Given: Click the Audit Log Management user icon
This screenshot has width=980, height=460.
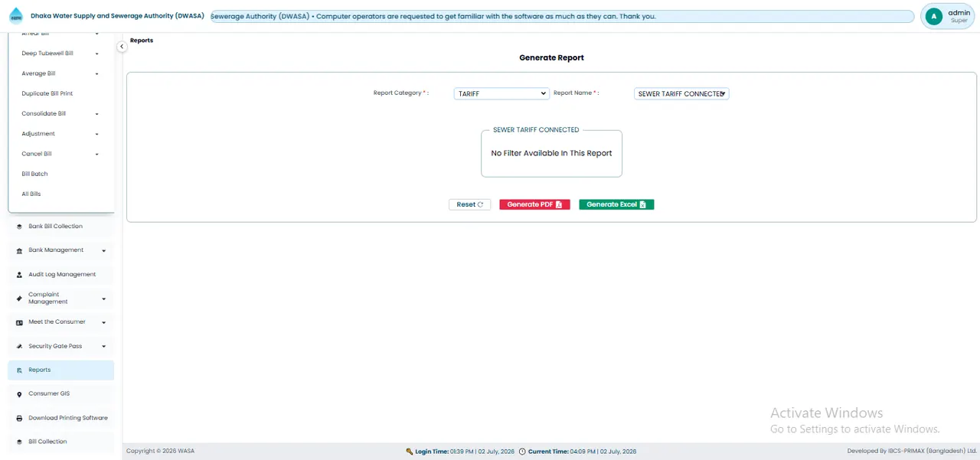Looking at the screenshot, I should (x=19, y=275).
